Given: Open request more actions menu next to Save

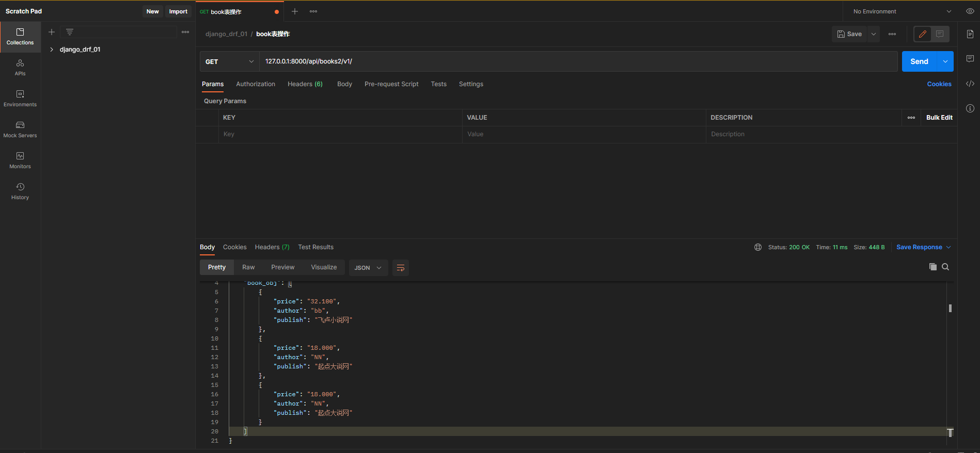Looking at the screenshot, I should click(892, 34).
